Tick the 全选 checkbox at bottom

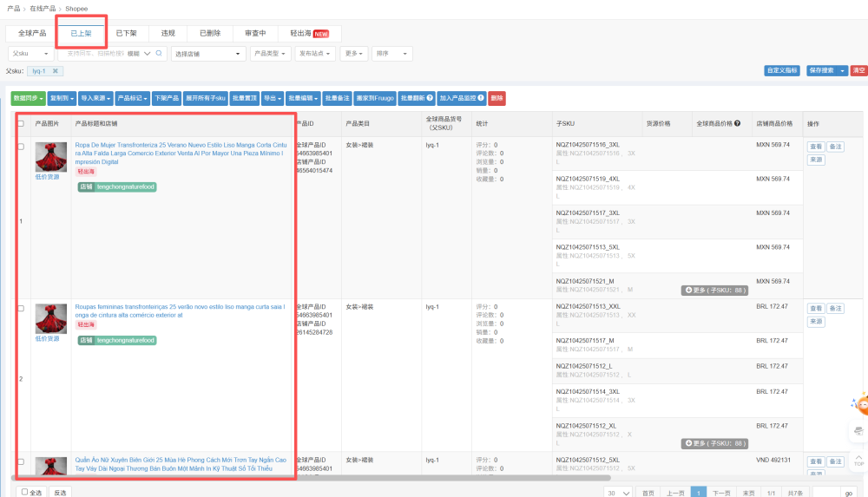coord(24,492)
